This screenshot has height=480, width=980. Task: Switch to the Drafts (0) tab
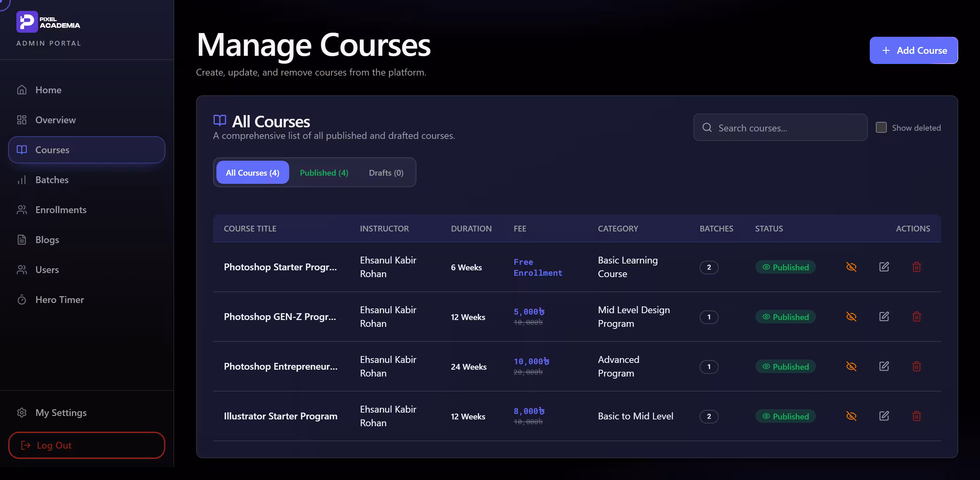pos(386,173)
